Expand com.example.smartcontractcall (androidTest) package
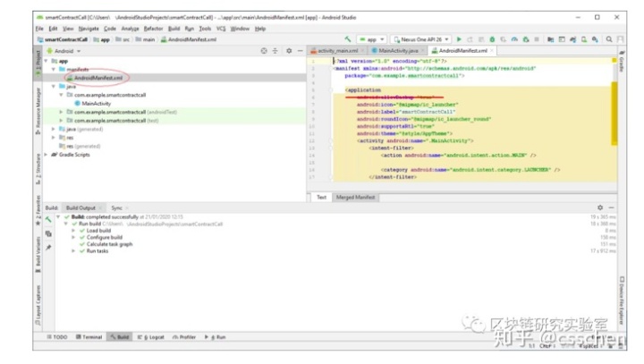The height and width of the screenshot is (364, 644). 61,112
